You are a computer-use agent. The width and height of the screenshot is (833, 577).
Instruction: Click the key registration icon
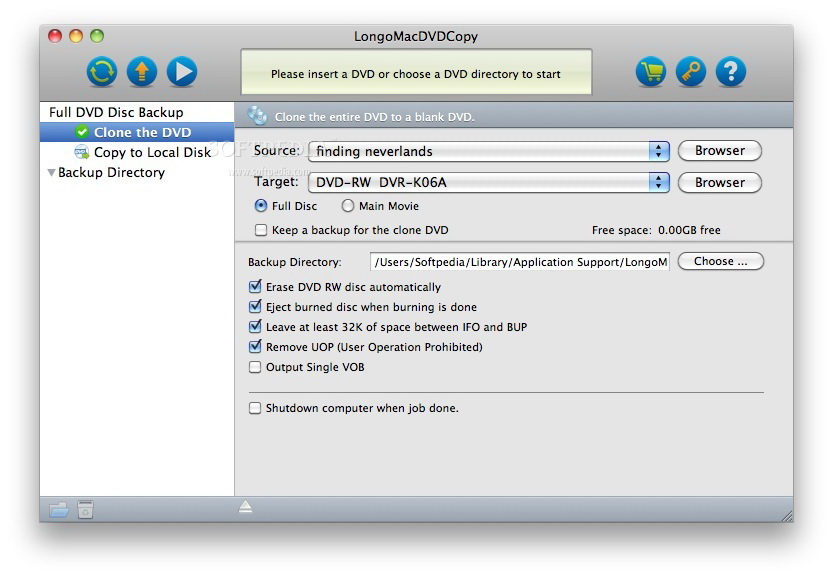691,72
